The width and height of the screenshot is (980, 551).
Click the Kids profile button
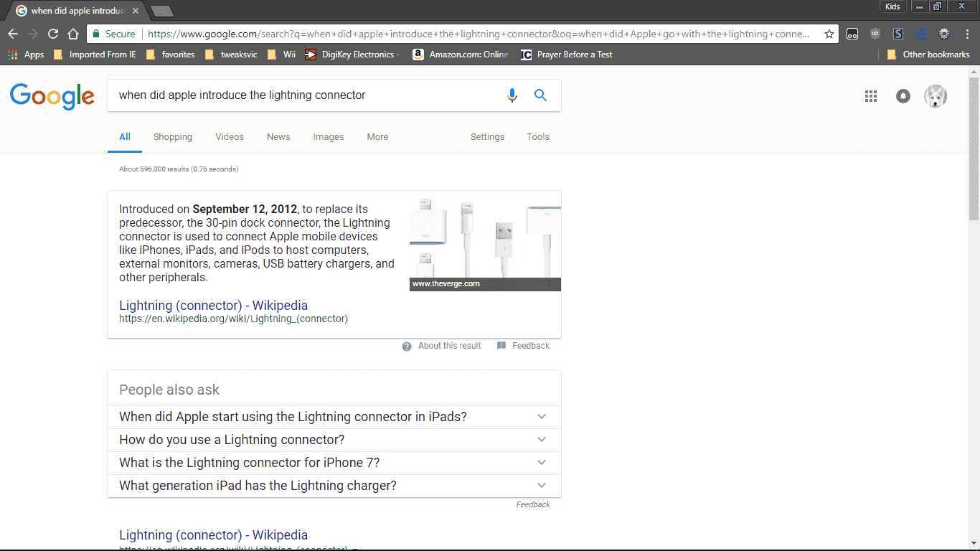pyautogui.click(x=892, y=6)
